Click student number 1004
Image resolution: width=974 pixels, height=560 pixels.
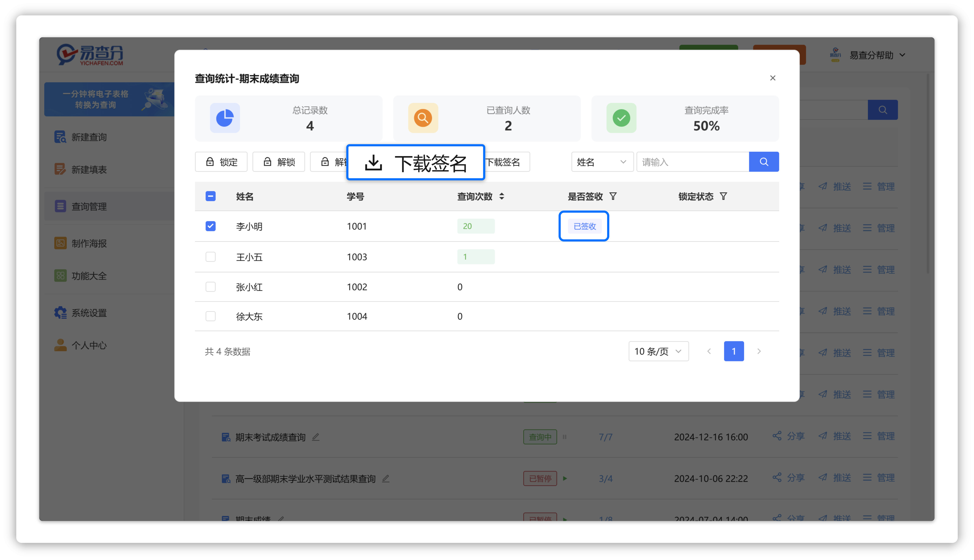(x=357, y=316)
